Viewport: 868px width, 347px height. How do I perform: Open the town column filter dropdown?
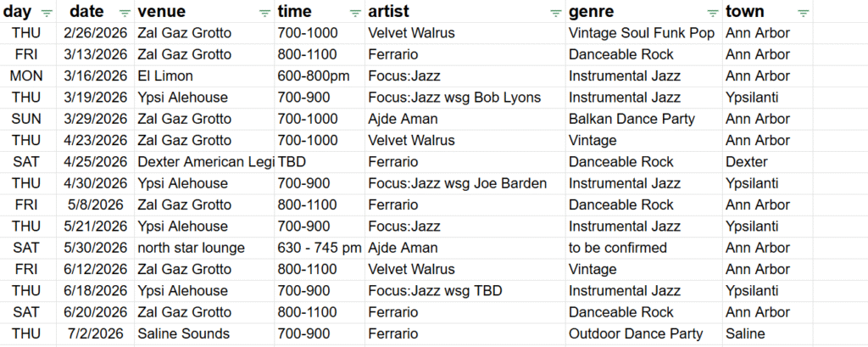tap(803, 13)
